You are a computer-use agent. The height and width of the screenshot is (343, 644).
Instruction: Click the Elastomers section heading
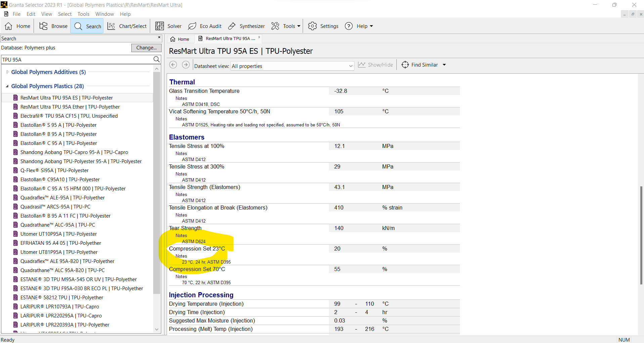(x=187, y=137)
